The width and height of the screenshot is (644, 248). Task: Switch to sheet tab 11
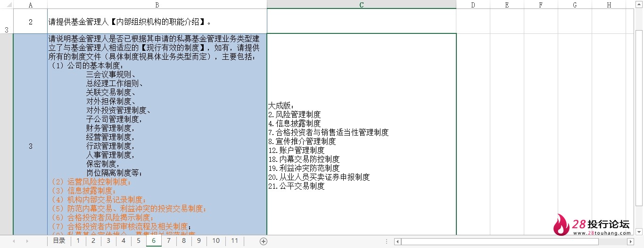(234, 240)
